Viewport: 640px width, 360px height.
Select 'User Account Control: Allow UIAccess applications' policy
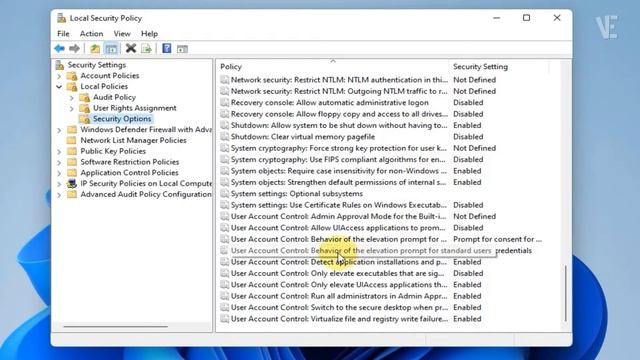click(x=338, y=228)
